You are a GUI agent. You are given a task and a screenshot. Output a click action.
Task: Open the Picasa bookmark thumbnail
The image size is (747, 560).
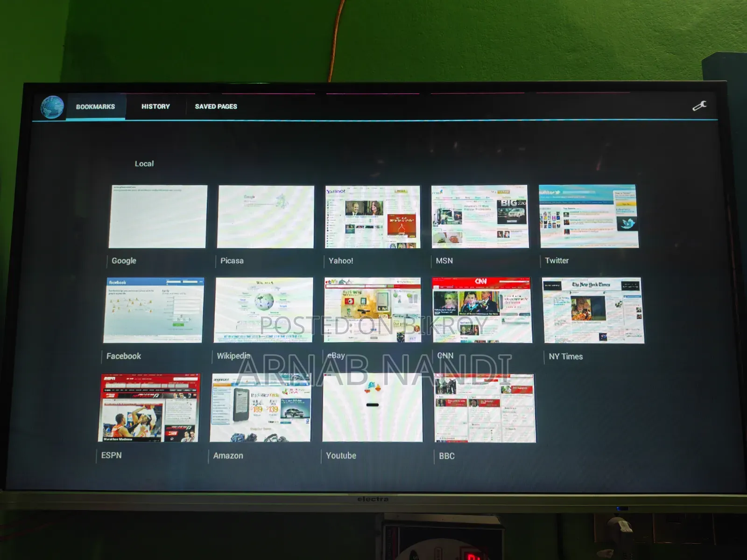(x=265, y=217)
